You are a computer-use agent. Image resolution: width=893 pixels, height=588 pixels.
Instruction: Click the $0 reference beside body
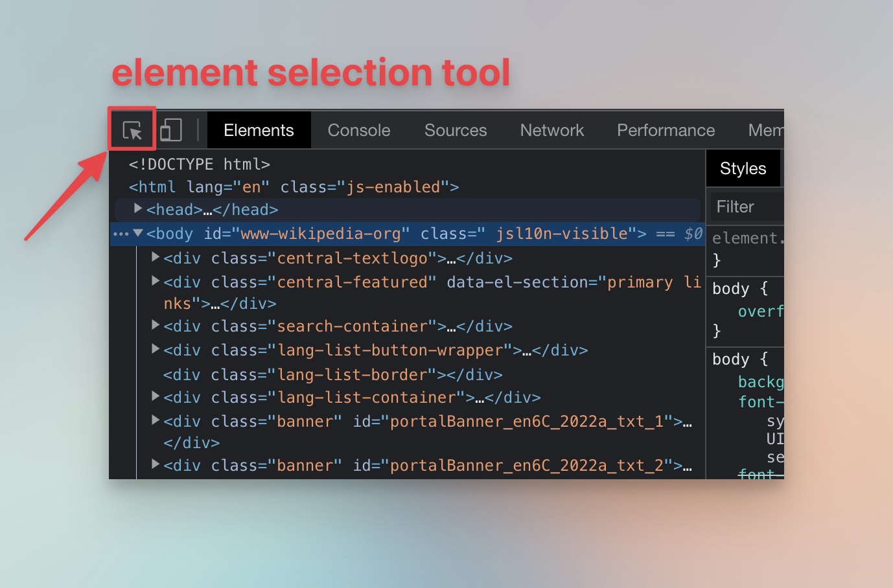[695, 233]
